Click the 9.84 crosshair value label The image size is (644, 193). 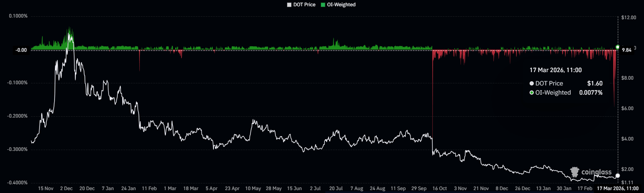tap(626, 50)
